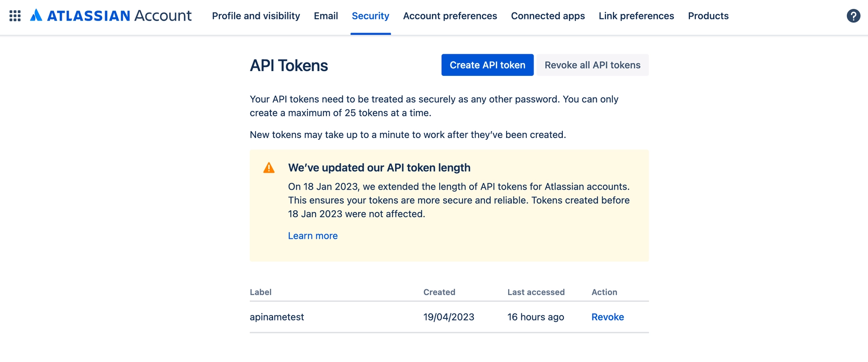
Task: Switch to the Email tab
Action: click(325, 16)
